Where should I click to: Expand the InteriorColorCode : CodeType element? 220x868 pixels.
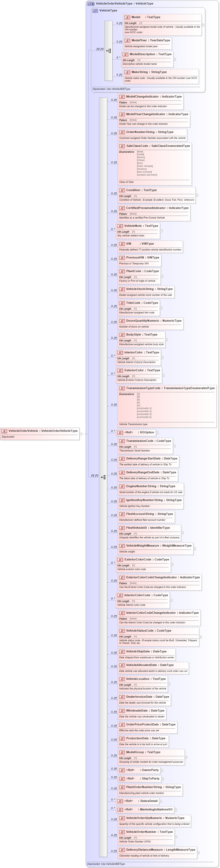coord(171,600)
